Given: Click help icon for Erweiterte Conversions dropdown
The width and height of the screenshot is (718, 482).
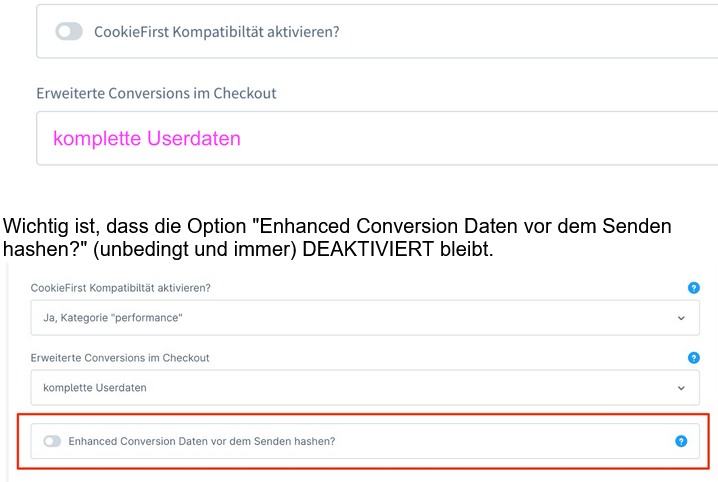Looking at the screenshot, I should point(694,357).
